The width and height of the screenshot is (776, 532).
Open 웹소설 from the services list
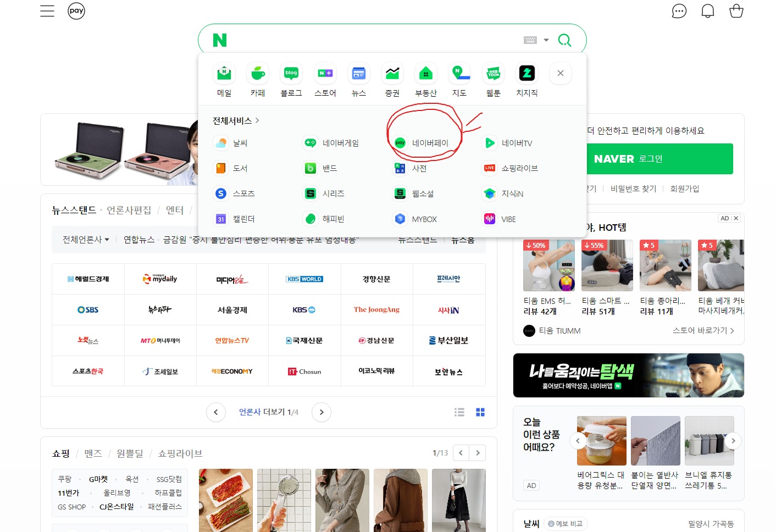pos(414,193)
